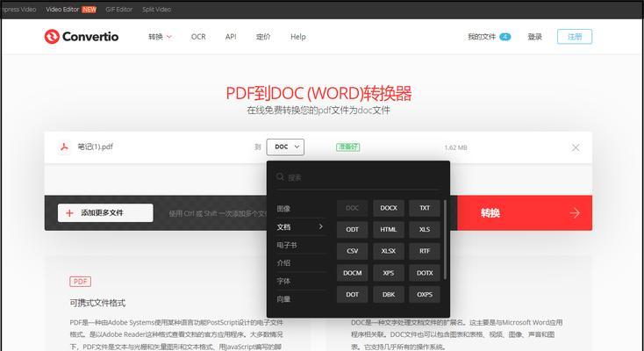
Task: Open 我的文件 link
Action: tap(482, 37)
